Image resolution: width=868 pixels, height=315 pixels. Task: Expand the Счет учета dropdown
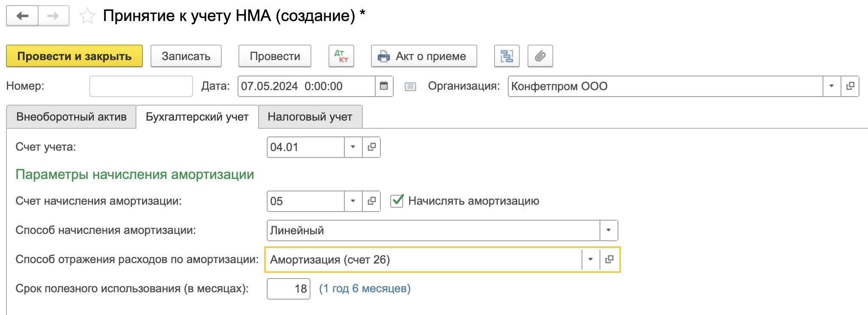(353, 147)
